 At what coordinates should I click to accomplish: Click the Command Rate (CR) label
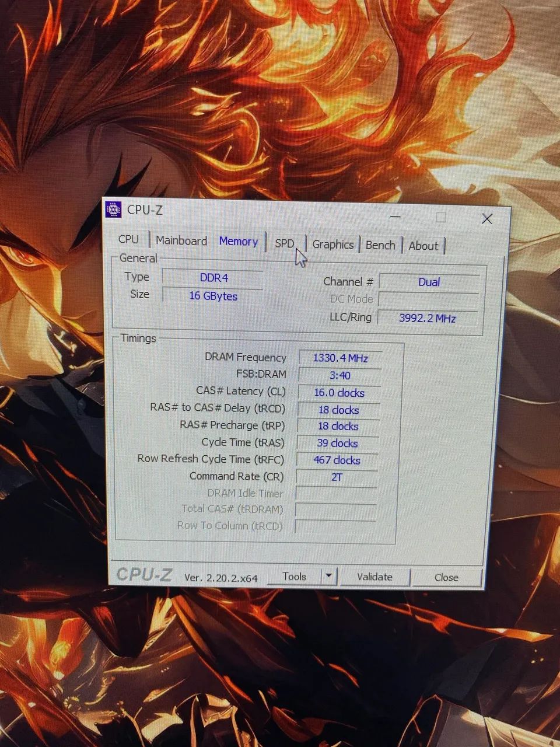click(236, 476)
